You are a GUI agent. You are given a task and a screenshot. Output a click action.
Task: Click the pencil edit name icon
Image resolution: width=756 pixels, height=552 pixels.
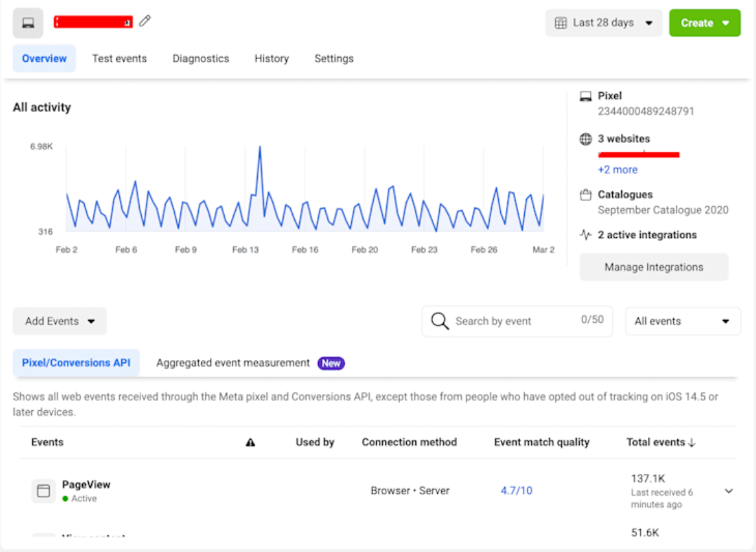tap(145, 21)
